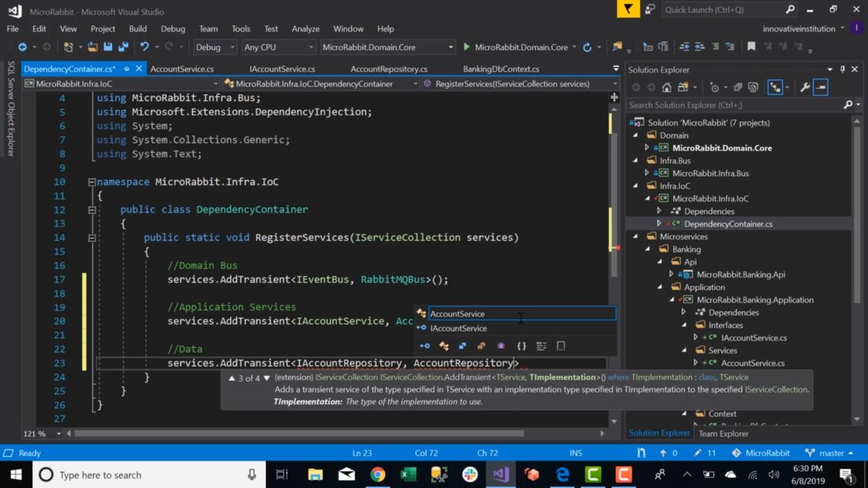Click the notifications flag icon in title bar
The image size is (868, 488).
[628, 9]
